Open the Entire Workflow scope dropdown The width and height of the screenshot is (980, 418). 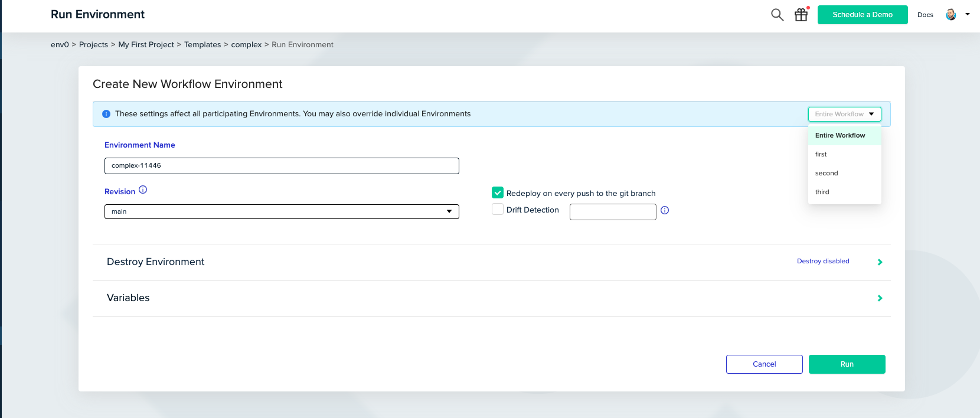click(x=844, y=114)
